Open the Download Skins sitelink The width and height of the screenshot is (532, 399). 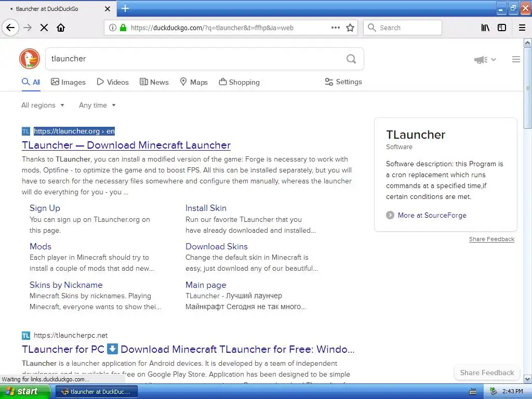point(217,246)
